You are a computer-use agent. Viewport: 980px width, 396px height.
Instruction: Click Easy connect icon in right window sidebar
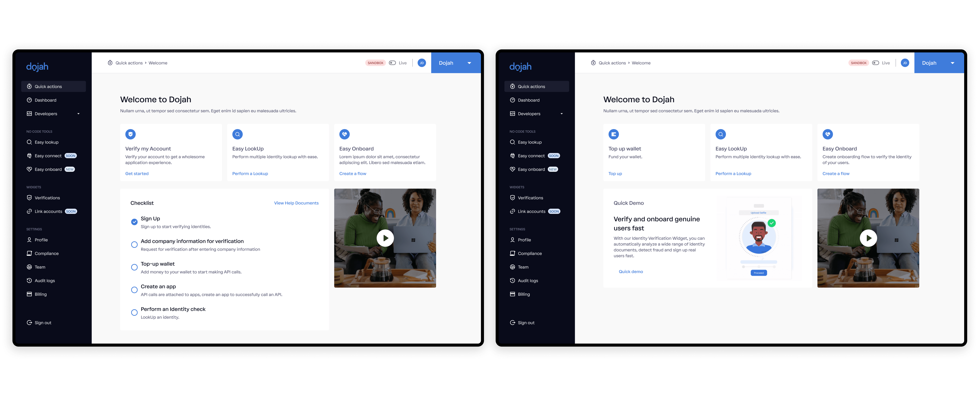tap(512, 156)
